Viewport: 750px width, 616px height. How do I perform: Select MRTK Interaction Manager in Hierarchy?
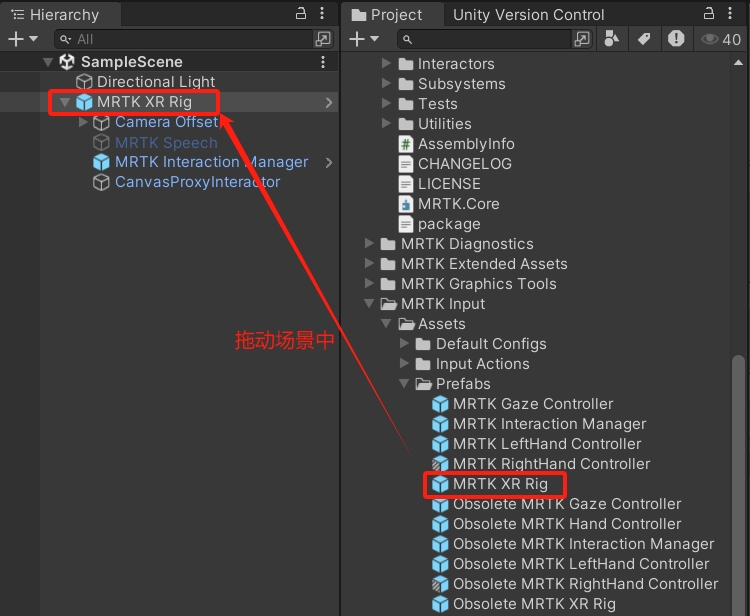pos(211,162)
